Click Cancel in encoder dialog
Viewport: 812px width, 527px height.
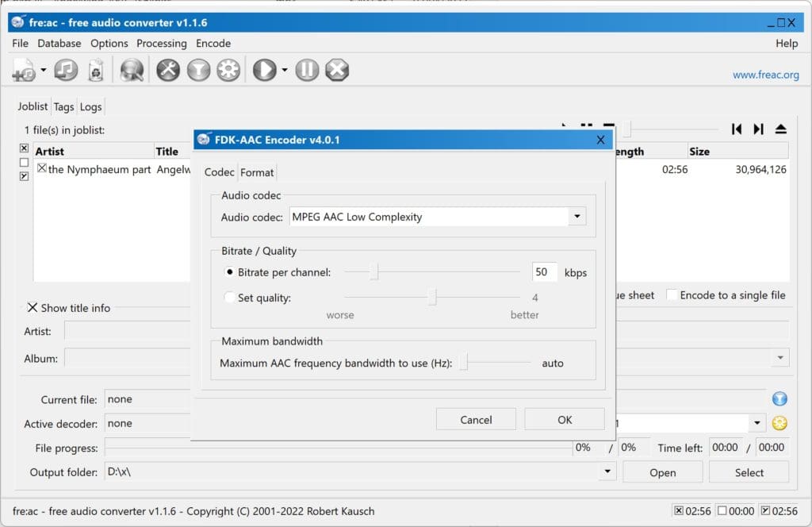tap(476, 419)
